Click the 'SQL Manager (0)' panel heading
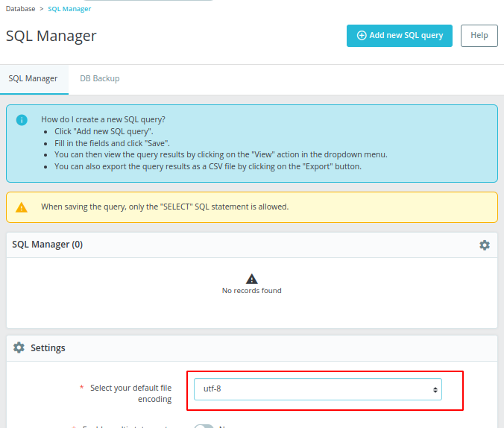 point(48,245)
